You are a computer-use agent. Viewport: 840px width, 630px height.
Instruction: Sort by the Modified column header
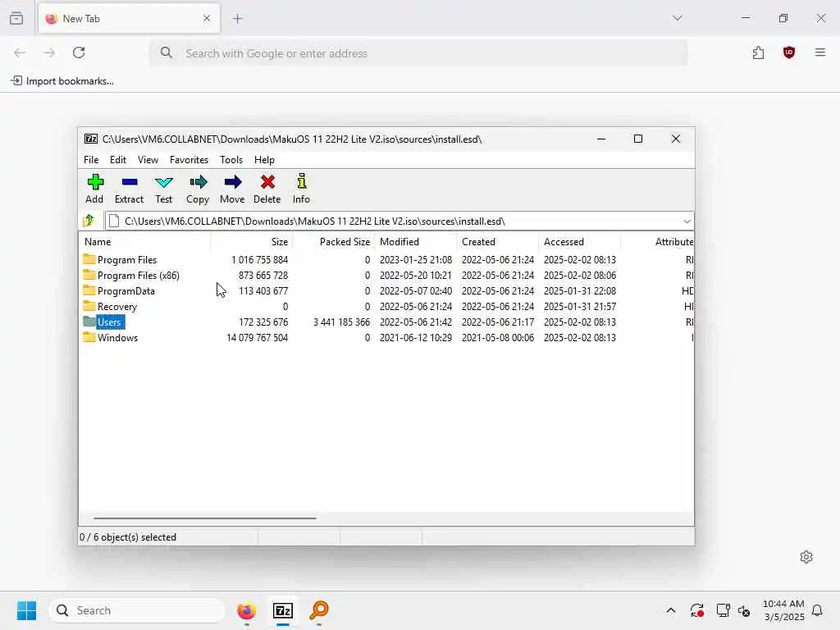tap(416, 242)
